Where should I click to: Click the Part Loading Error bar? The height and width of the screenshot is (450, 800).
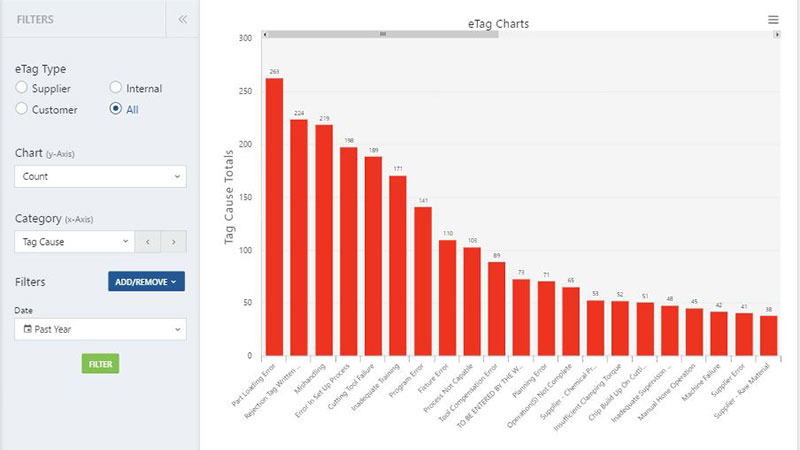[274, 217]
